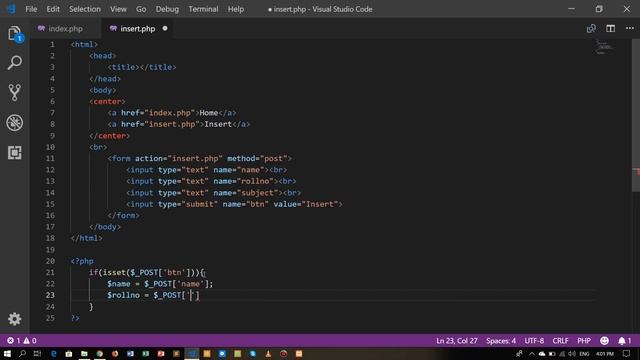The height and width of the screenshot is (360, 640).
Task: Click the "index.php" href string on line 7
Action: click(172, 113)
